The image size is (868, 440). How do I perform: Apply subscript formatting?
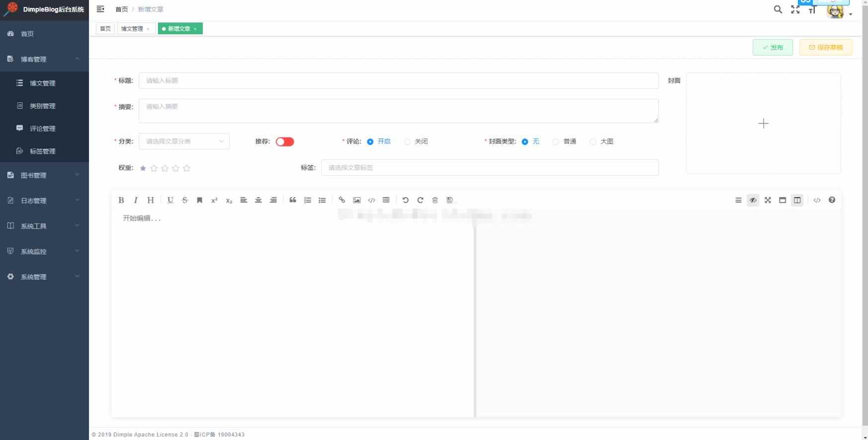click(x=229, y=200)
